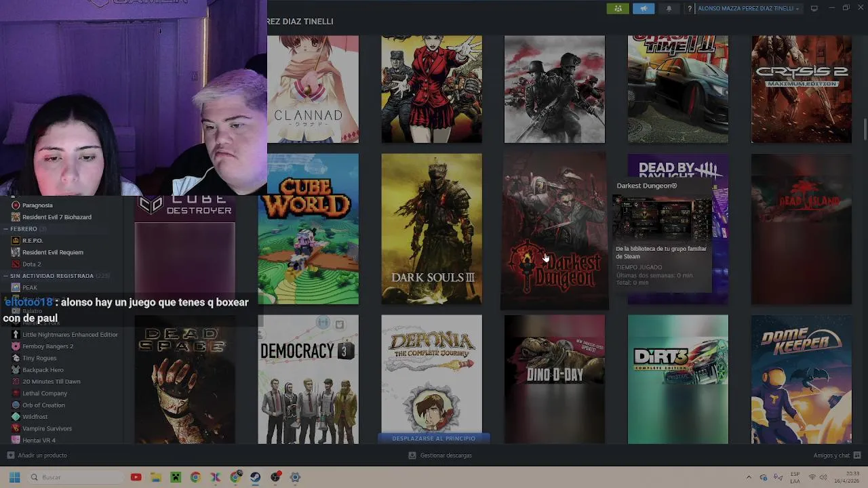Click the Lethal Company icon in sidebar
The height and width of the screenshot is (488, 868).
tap(16, 393)
